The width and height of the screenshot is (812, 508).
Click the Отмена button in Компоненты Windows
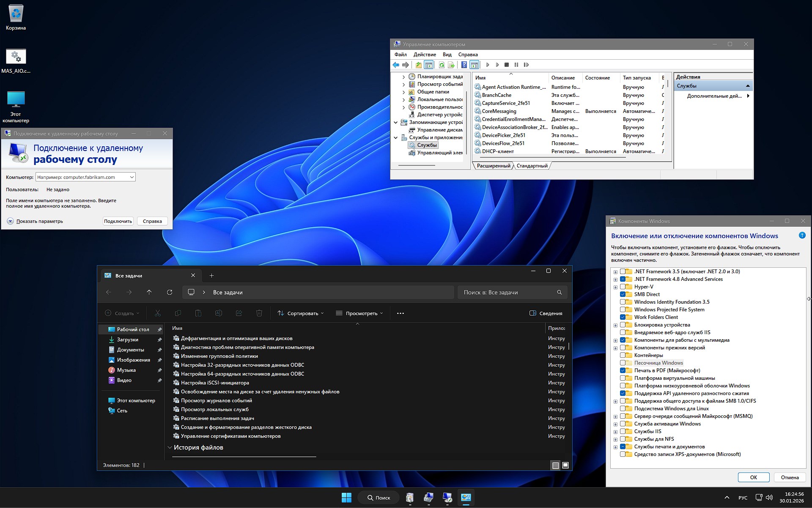[x=790, y=477]
